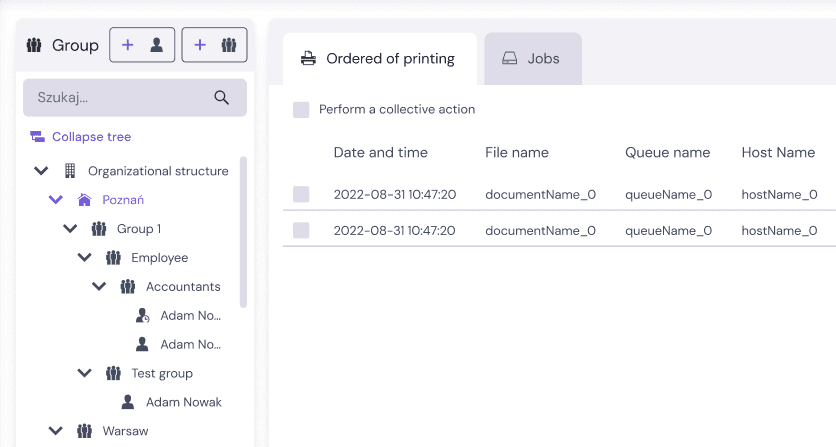Click first row's 2022-08-31 10:47:20 cell
The height and width of the screenshot is (447, 836).
(395, 195)
